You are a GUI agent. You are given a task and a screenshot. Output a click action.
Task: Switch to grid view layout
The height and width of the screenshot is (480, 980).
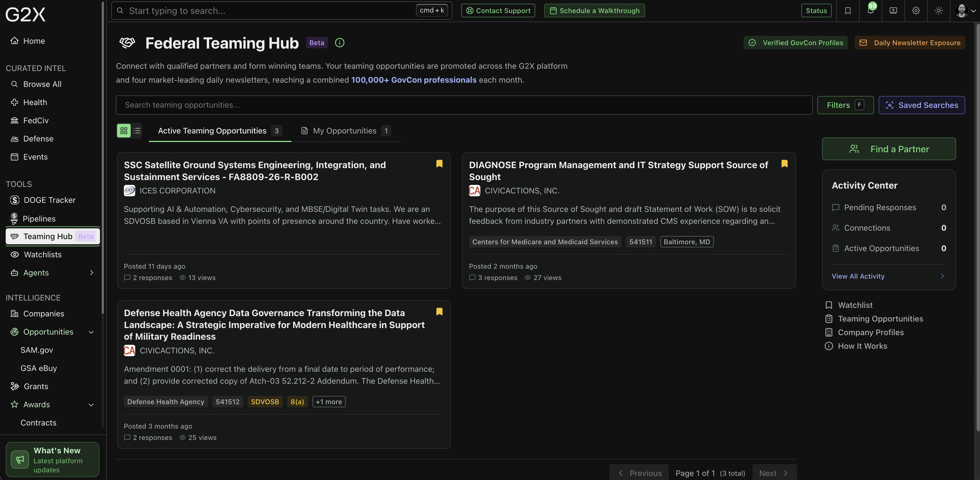124,131
